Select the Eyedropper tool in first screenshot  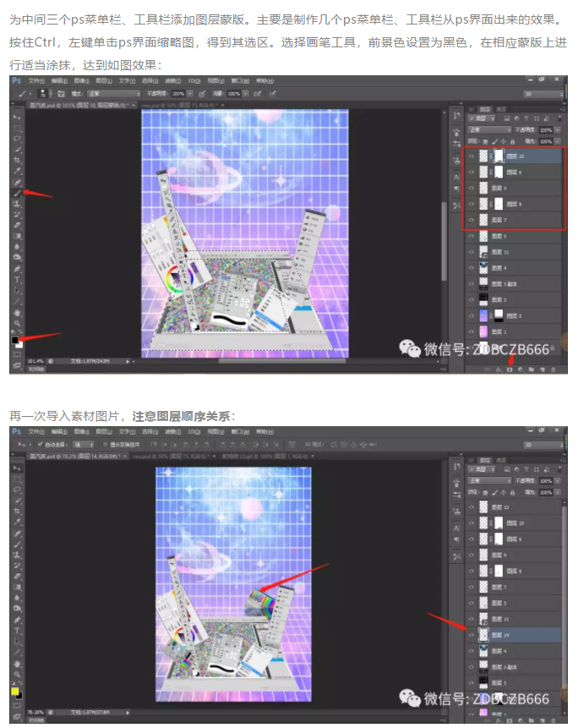point(17,172)
